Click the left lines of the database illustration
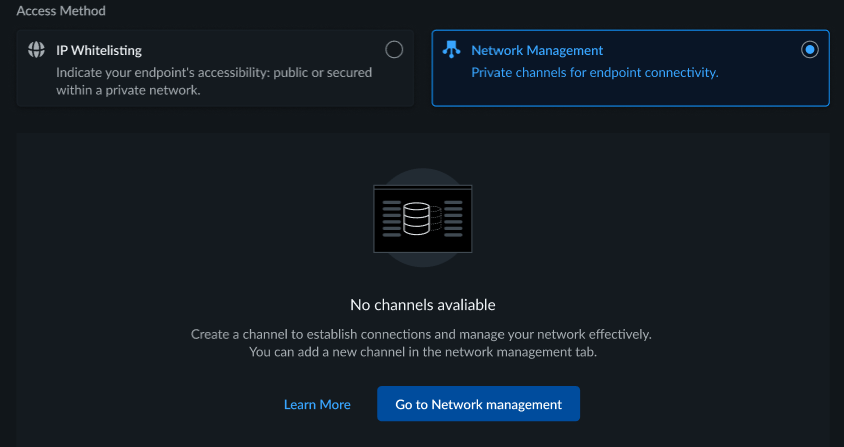The image size is (844, 447). point(391,218)
